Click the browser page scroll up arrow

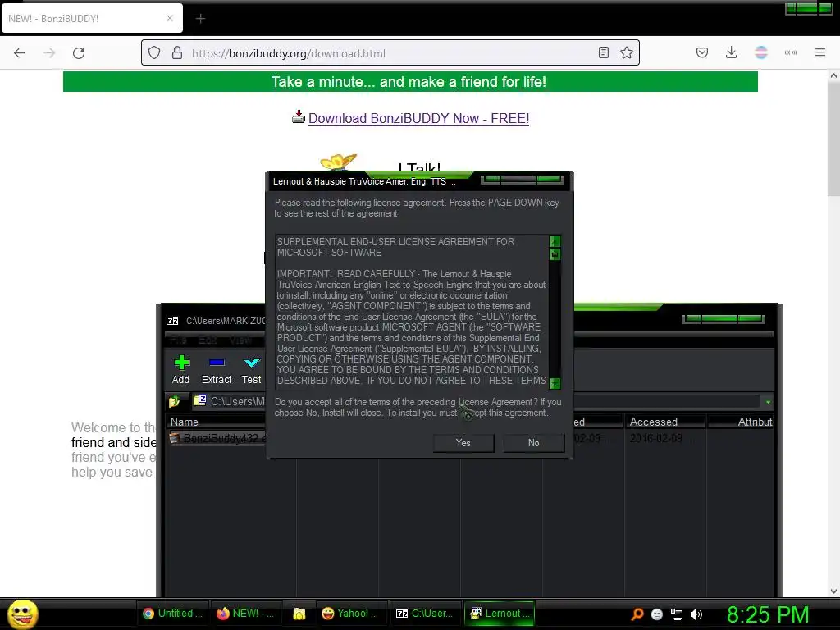(833, 76)
